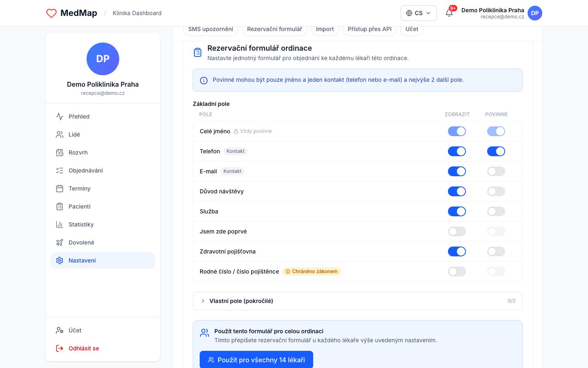Click the Statistiky bar chart icon
The height and width of the screenshot is (368, 588).
tap(60, 224)
